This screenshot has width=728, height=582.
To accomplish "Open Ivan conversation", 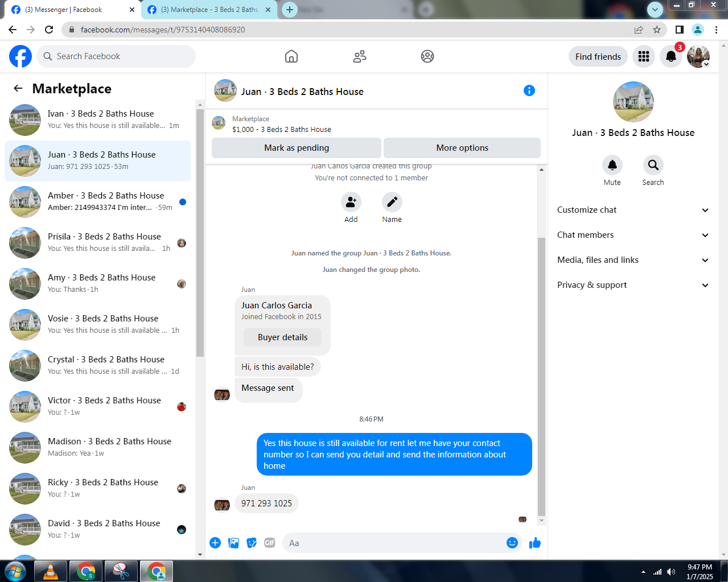I will [97, 119].
